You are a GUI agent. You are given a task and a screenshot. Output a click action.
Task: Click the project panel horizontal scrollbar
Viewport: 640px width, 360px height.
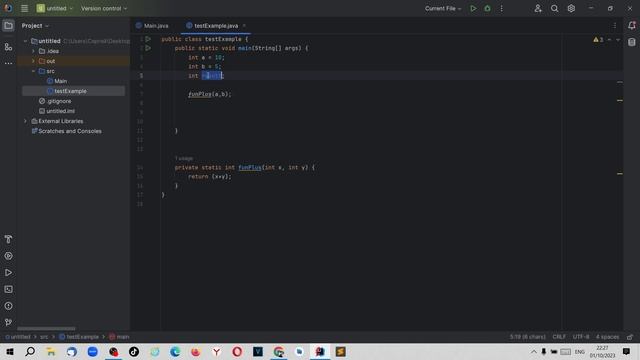[46, 329]
